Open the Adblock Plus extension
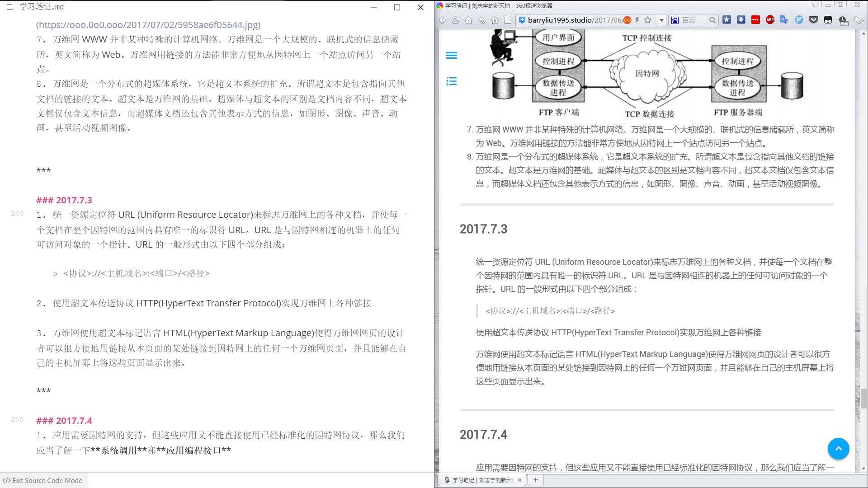868x488 pixels. point(770,20)
